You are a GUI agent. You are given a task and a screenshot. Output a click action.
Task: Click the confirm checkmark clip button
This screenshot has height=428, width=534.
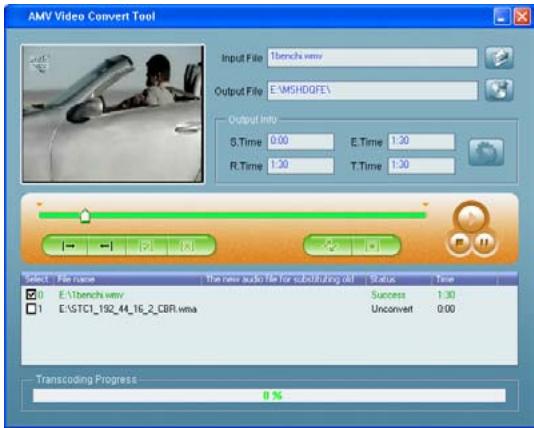[x=147, y=245]
